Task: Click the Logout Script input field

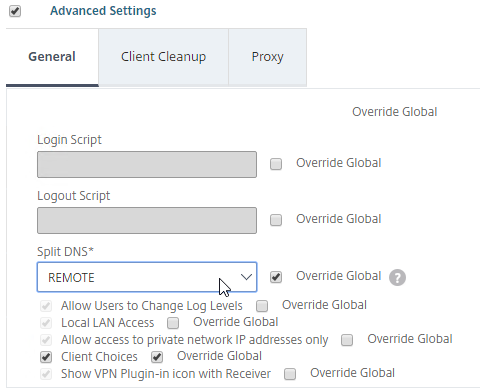Action: [x=147, y=220]
